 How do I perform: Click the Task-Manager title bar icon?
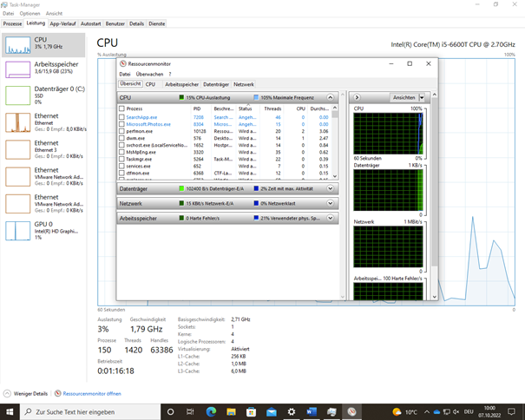(4, 4)
